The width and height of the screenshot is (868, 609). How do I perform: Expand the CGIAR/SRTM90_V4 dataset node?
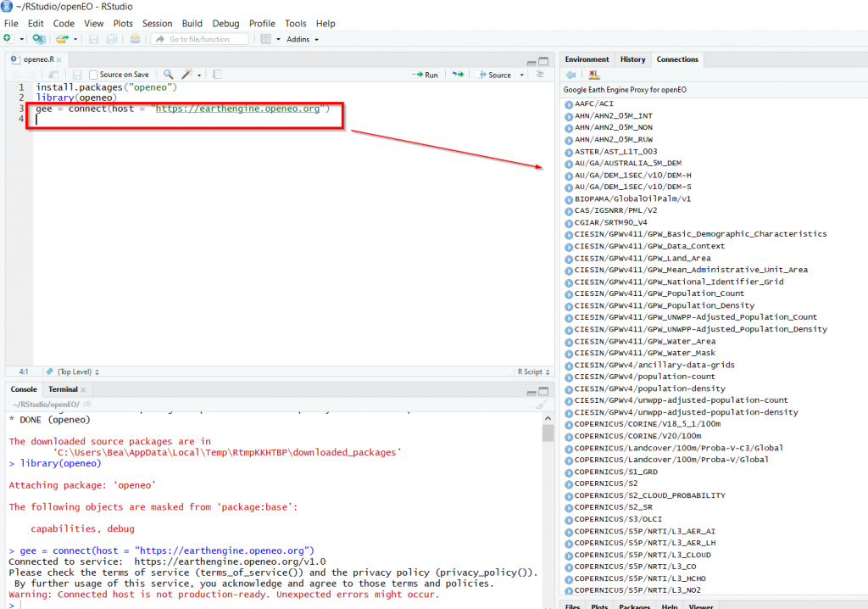click(569, 222)
